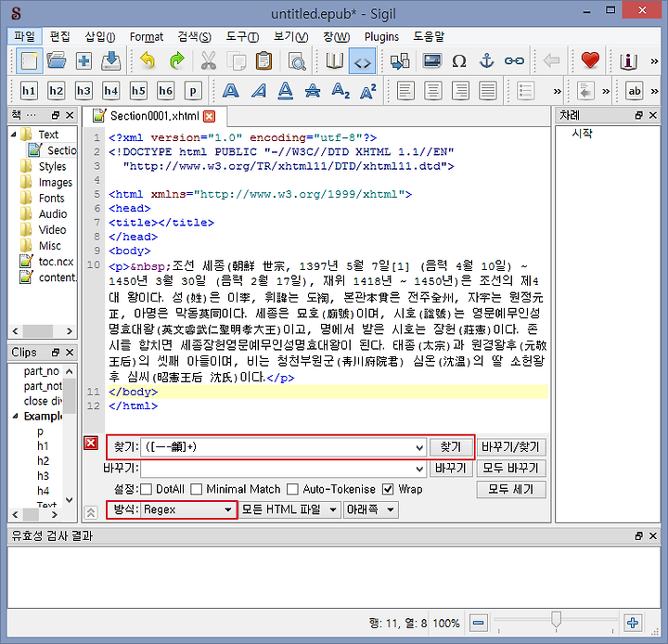Apply heading h3 style

tap(83, 91)
